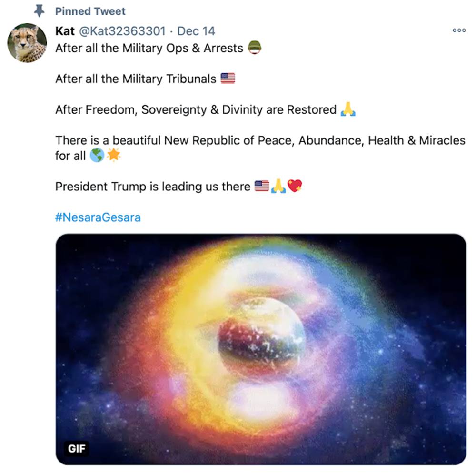Select the handle @Kat32363301

(122, 30)
